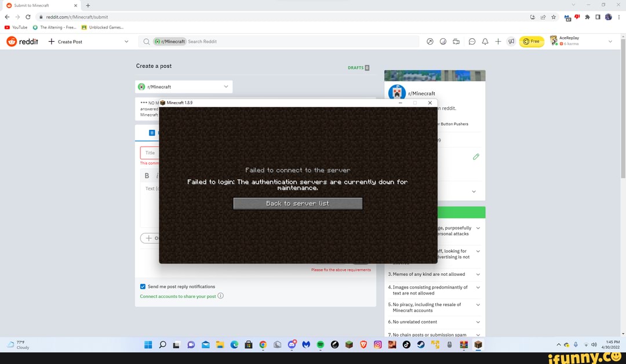Expand rule 3 Memes not allowed
Screen dimensions: 626x364
click(x=478, y=274)
